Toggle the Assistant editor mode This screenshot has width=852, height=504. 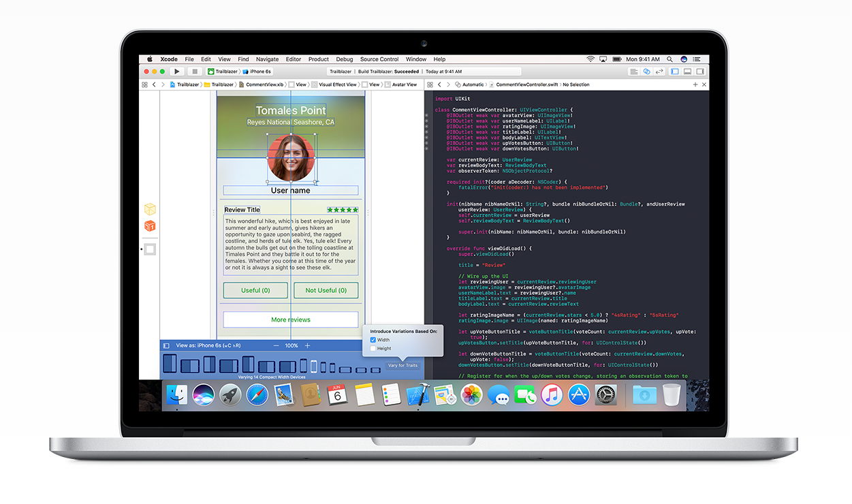[x=646, y=72]
